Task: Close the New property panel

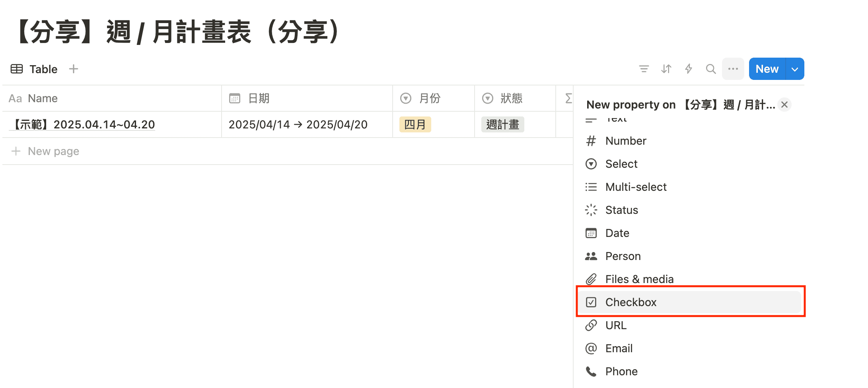Action: pos(784,105)
